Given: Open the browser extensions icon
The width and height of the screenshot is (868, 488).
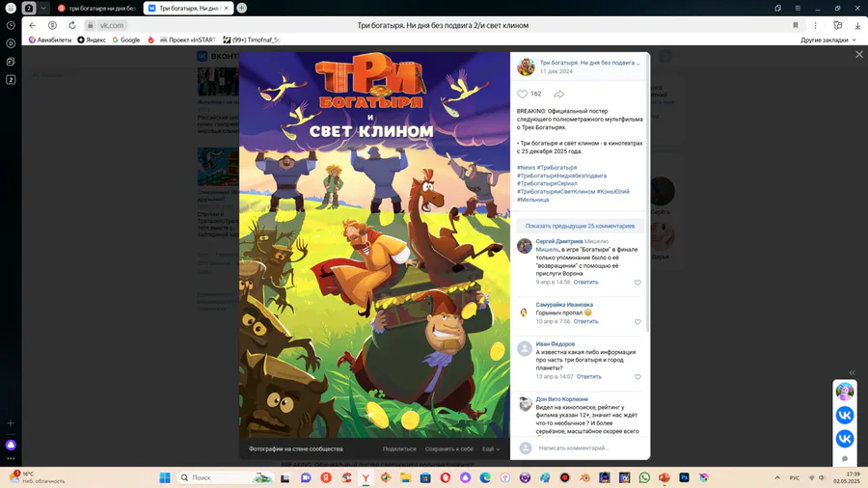Looking at the screenshot, I should [x=837, y=25].
